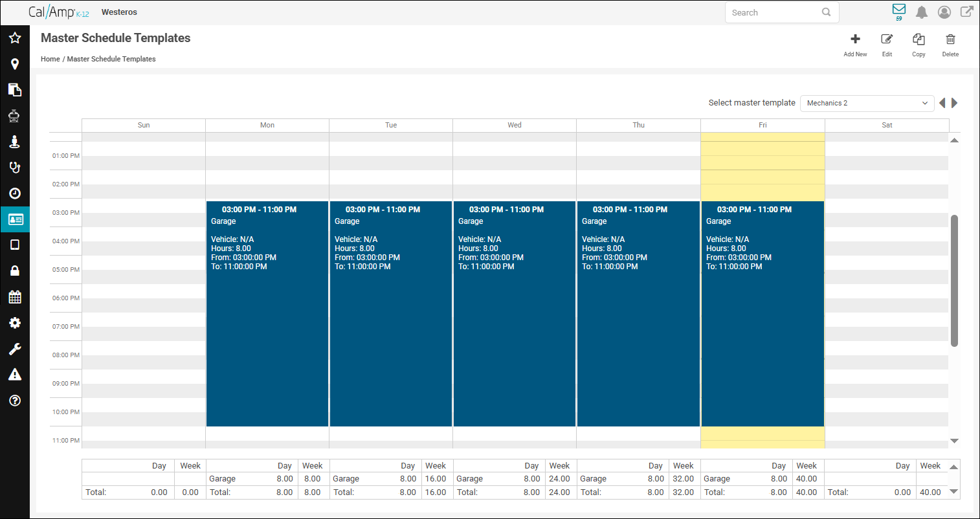Open the Mechanics 2 master template dropdown
This screenshot has height=519, width=980.
click(867, 103)
